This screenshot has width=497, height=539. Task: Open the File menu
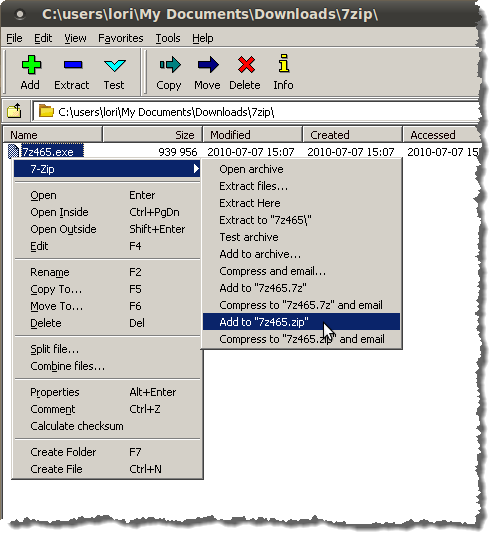14,38
